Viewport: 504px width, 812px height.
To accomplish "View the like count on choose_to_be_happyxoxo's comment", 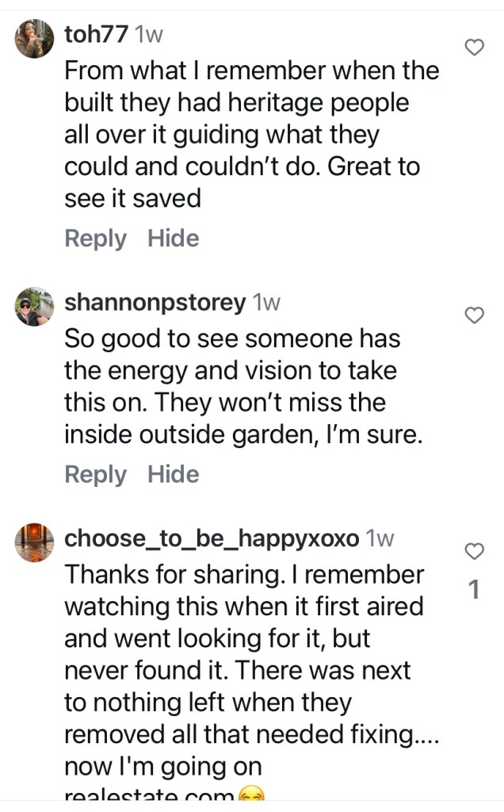I will 474,589.
